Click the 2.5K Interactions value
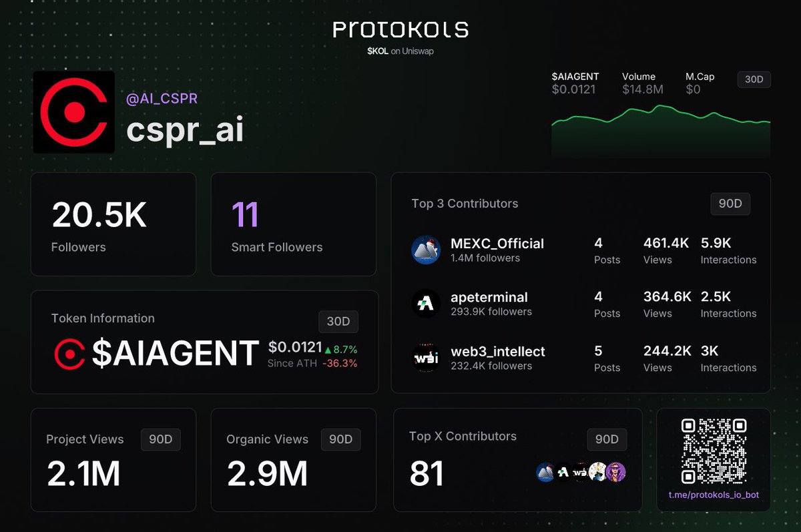Viewport: 801px width, 532px height. [x=716, y=297]
